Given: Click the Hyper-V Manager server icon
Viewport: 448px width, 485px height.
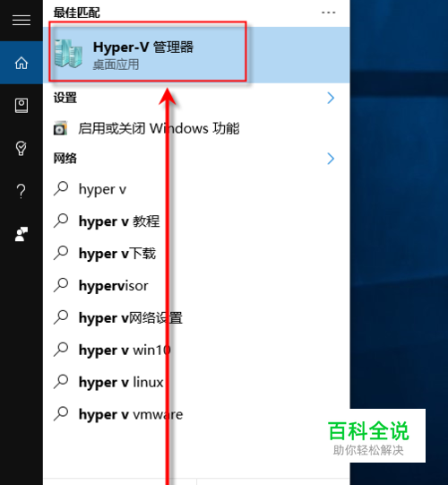Looking at the screenshot, I should click(x=68, y=54).
